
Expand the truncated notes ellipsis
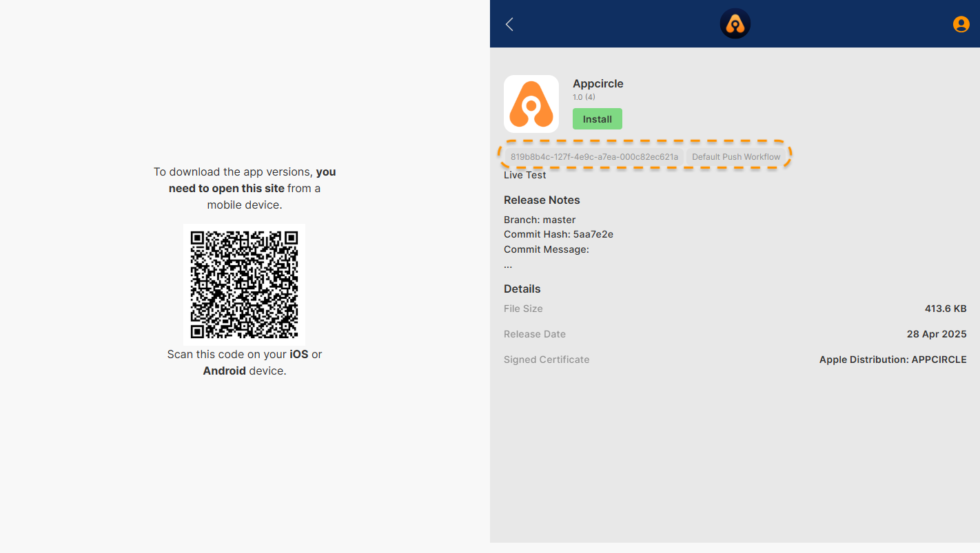pyautogui.click(x=508, y=265)
